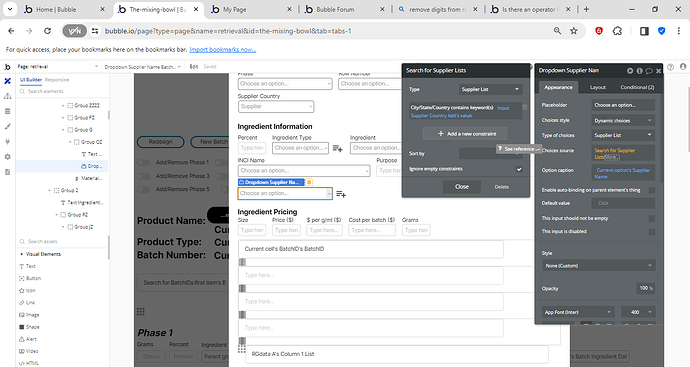Click Add a new constraint button

(466, 134)
